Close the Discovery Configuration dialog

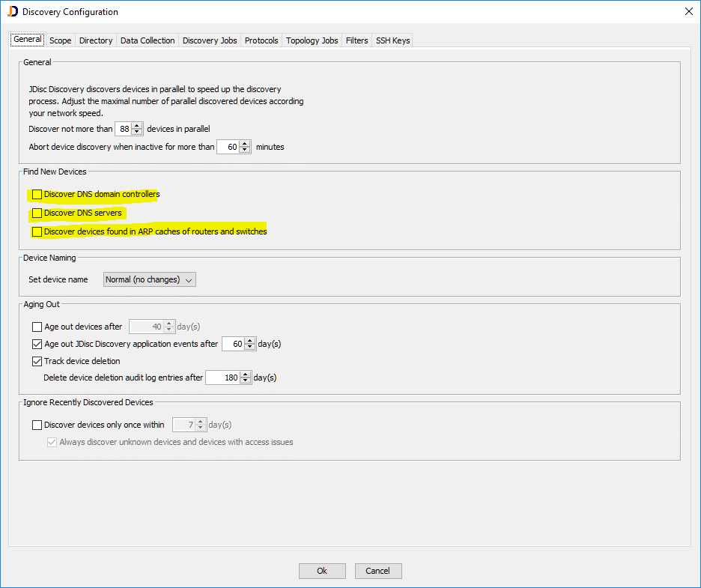click(688, 11)
